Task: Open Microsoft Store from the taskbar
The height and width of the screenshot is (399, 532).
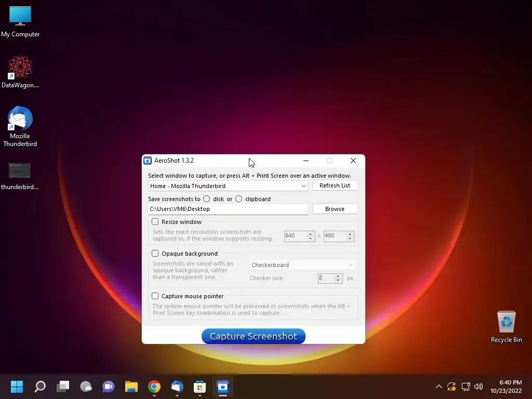Action: (x=200, y=387)
